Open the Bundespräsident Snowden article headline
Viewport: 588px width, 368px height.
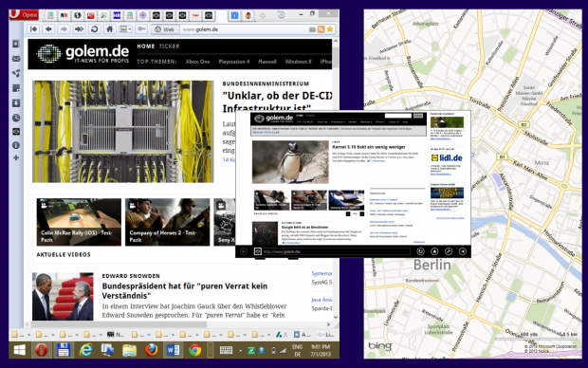click(185, 291)
